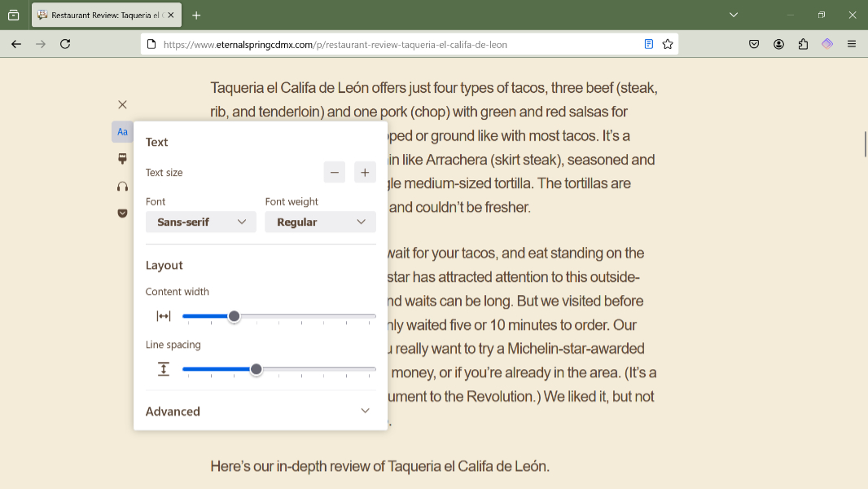Reload the current page

tap(65, 44)
